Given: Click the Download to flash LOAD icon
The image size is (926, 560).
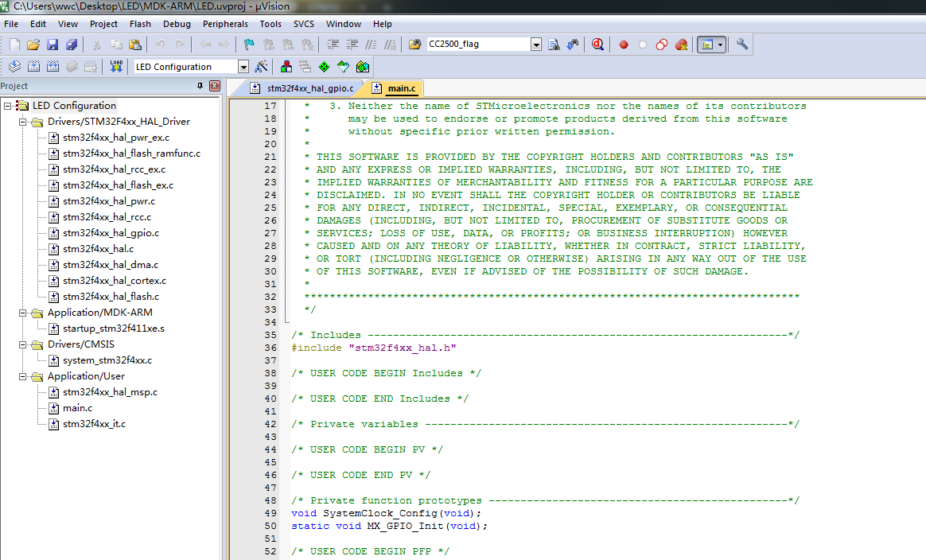Looking at the screenshot, I should 116,67.
